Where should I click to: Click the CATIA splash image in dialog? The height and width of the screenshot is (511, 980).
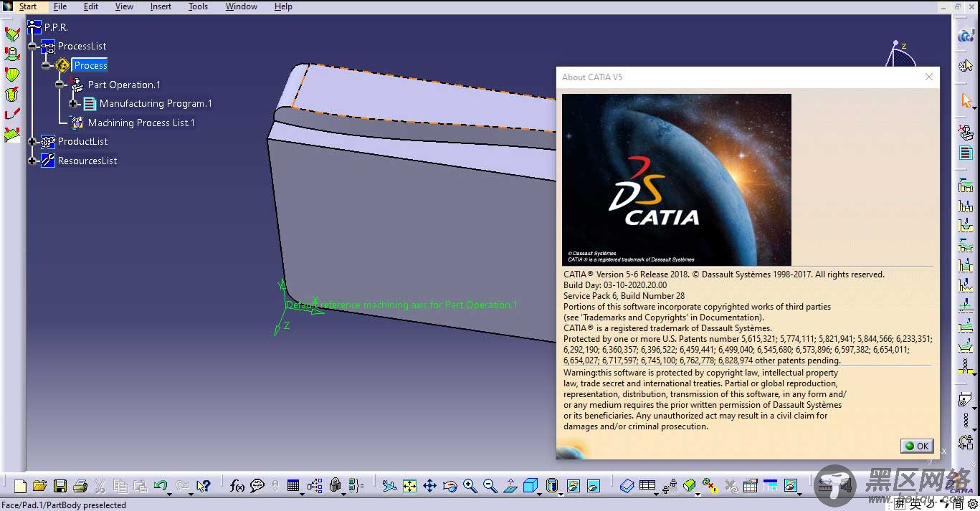click(677, 180)
